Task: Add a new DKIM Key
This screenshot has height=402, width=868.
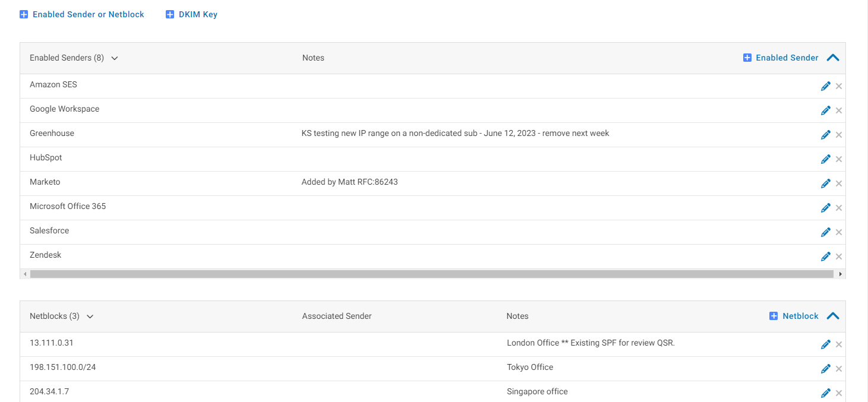Action: click(191, 14)
